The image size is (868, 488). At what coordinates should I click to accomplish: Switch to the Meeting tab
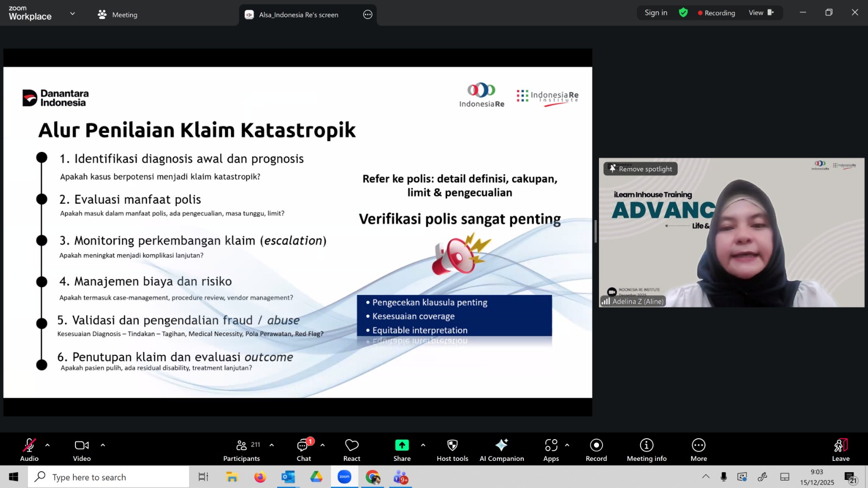[118, 15]
